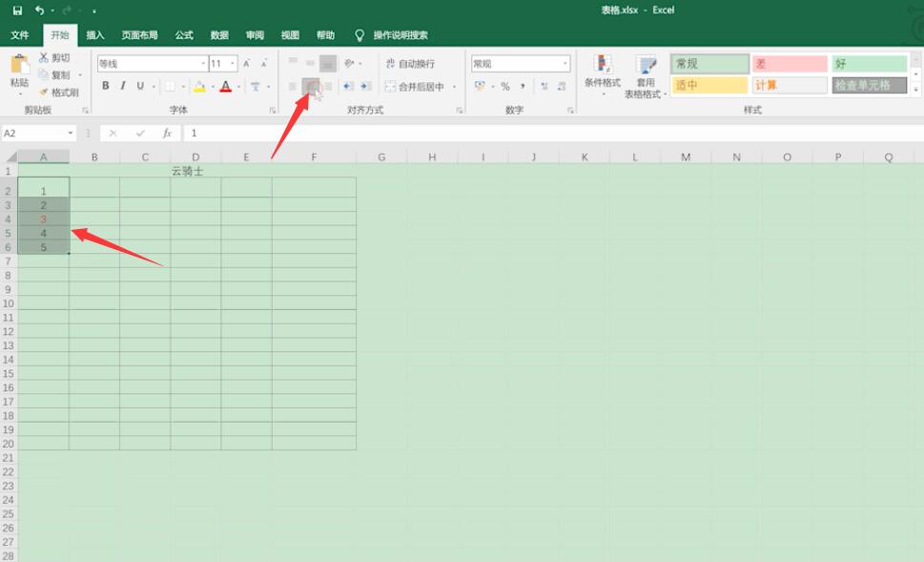Click the fx insert function icon
Image resolution: width=924 pixels, height=562 pixels.
168,134
